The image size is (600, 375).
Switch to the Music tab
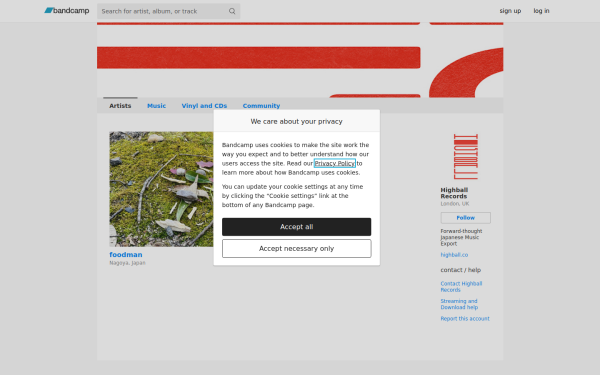click(x=157, y=106)
